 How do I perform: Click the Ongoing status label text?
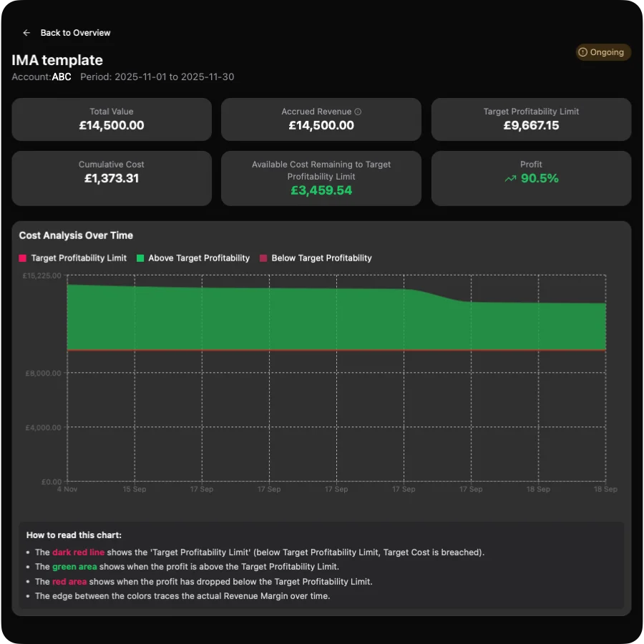pyautogui.click(x=607, y=52)
